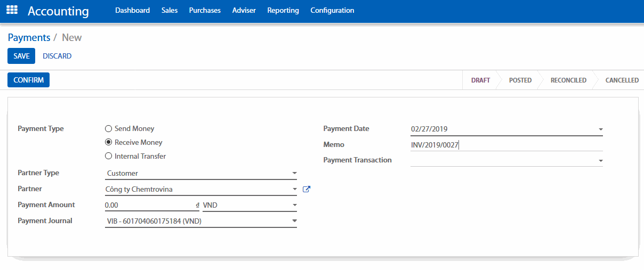Open the Dashboard menu
The image size is (644, 270).
tap(132, 10)
